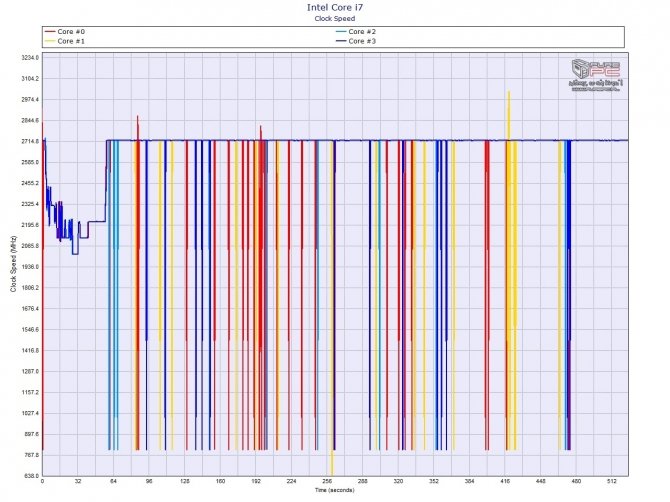
Task: Click the Core #1 legend entry
Action: point(65,41)
